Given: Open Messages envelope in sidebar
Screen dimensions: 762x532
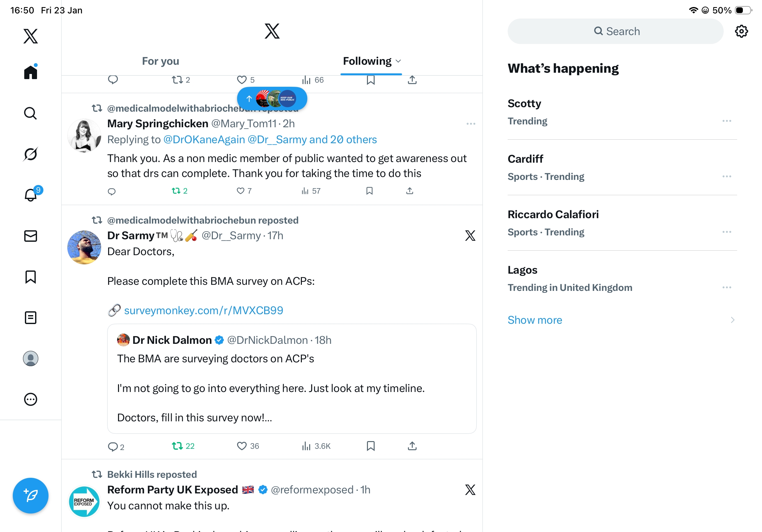Looking at the screenshot, I should [31, 236].
